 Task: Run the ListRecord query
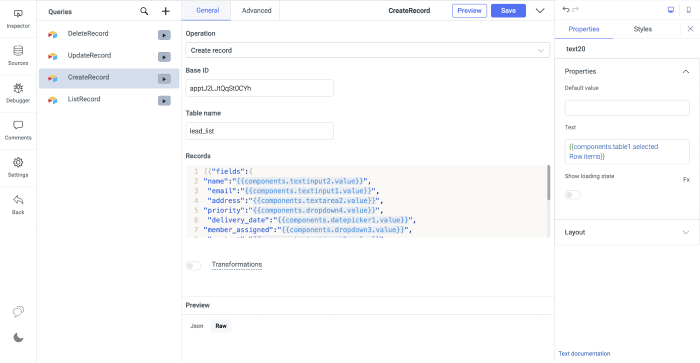click(164, 101)
